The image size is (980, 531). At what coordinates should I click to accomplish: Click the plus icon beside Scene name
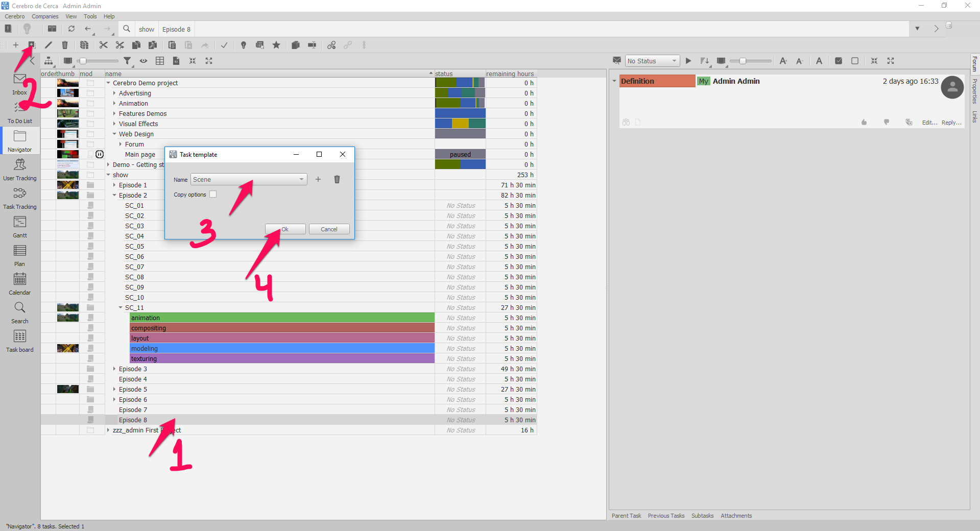coord(318,179)
